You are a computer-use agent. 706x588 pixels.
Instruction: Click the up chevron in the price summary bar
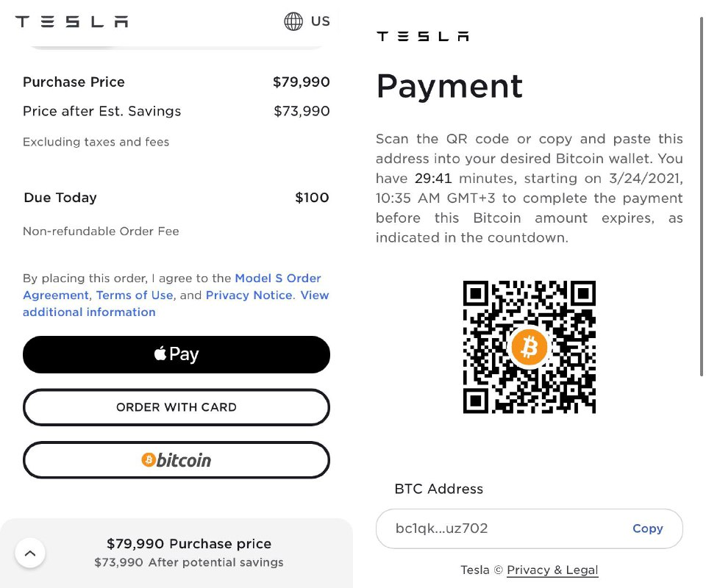coord(30,553)
